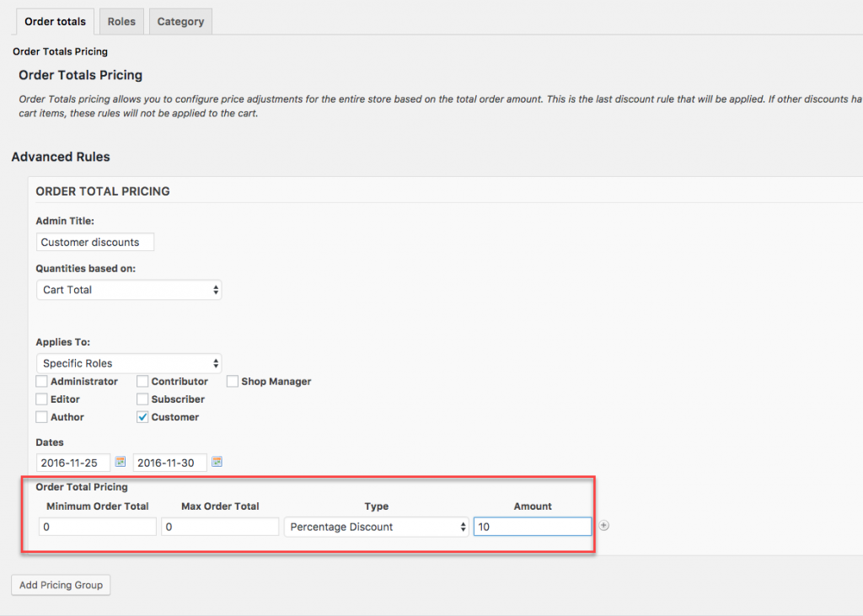
Task: Uncheck the Customer role checkbox
Action: 142,417
